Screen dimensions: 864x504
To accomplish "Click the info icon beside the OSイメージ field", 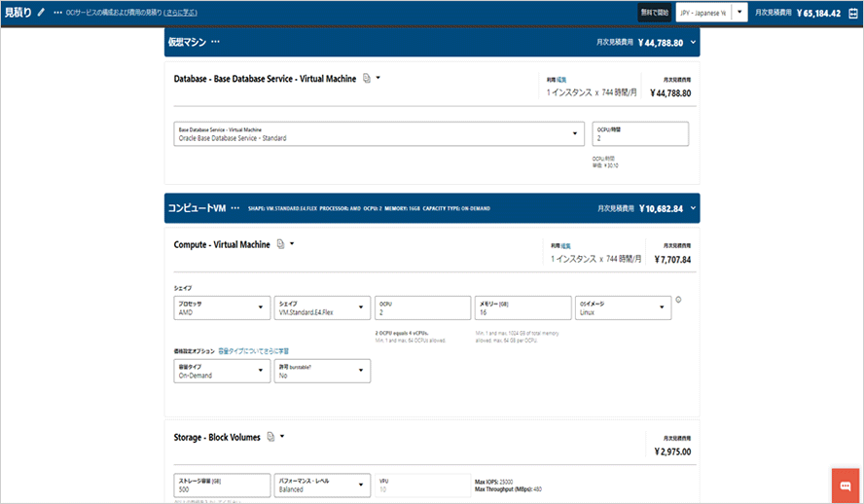I will point(678,300).
